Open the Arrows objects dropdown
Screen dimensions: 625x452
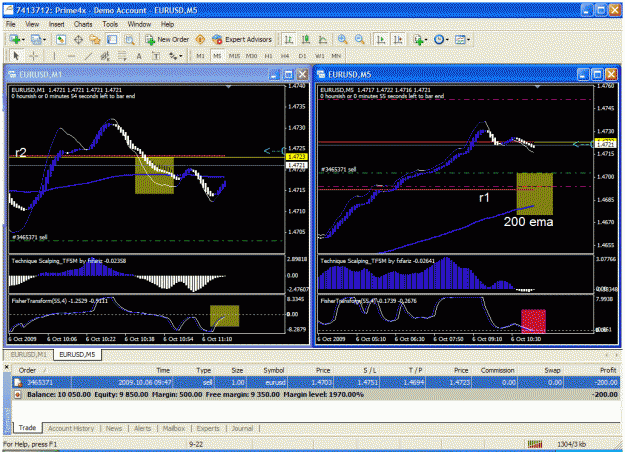(175, 56)
